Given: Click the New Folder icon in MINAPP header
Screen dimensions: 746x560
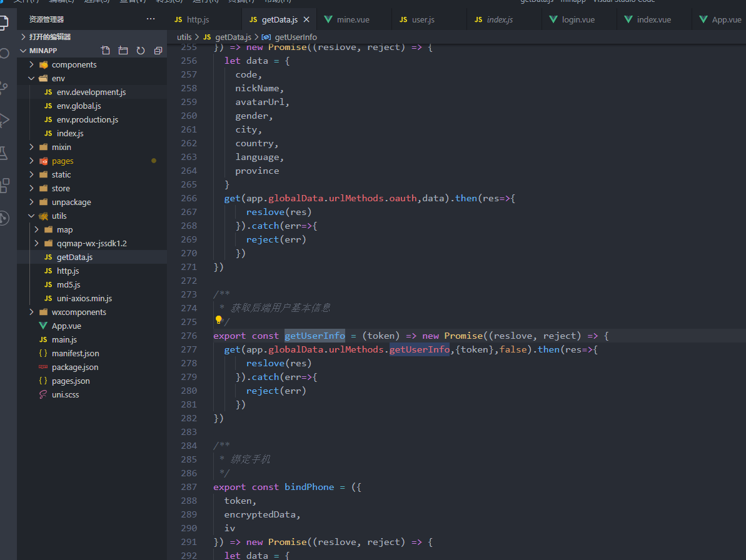Looking at the screenshot, I should pos(123,51).
